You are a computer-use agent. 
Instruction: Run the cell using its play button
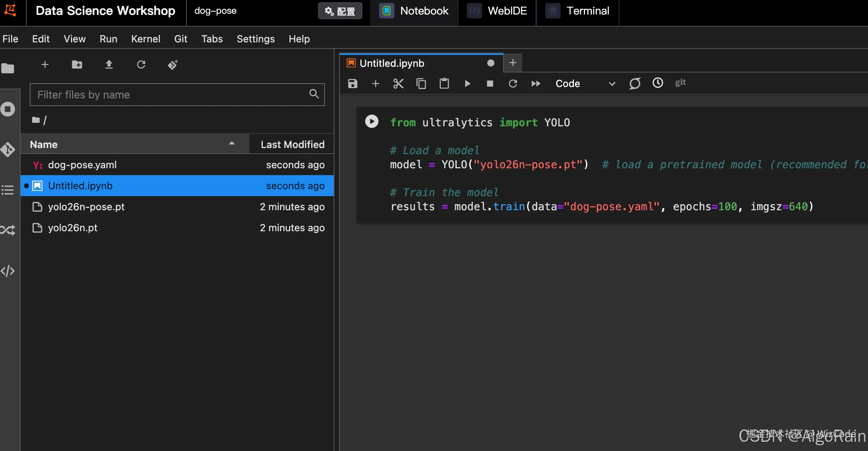point(371,122)
